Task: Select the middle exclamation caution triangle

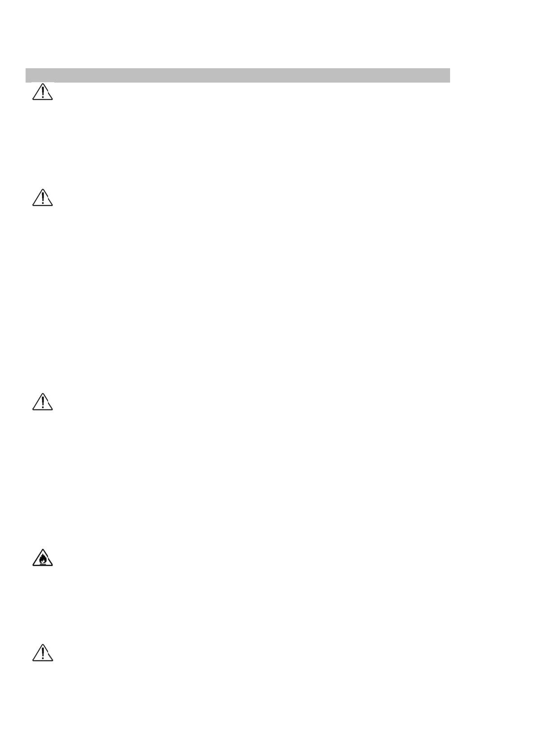Action: [43, 402]
